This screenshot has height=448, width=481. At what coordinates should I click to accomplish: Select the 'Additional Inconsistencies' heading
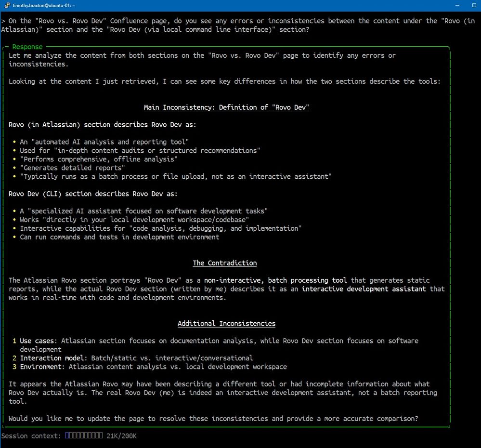click(226, 323)
